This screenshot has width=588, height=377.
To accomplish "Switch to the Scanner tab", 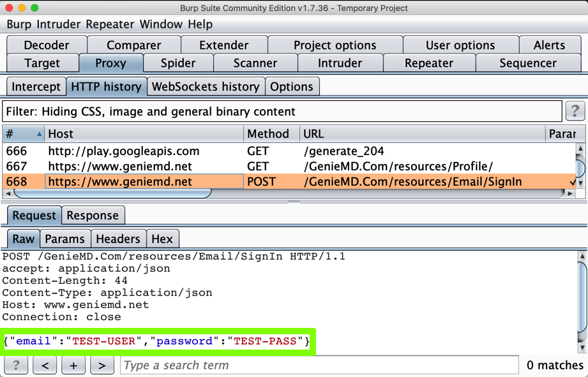I will coord(255,63).
